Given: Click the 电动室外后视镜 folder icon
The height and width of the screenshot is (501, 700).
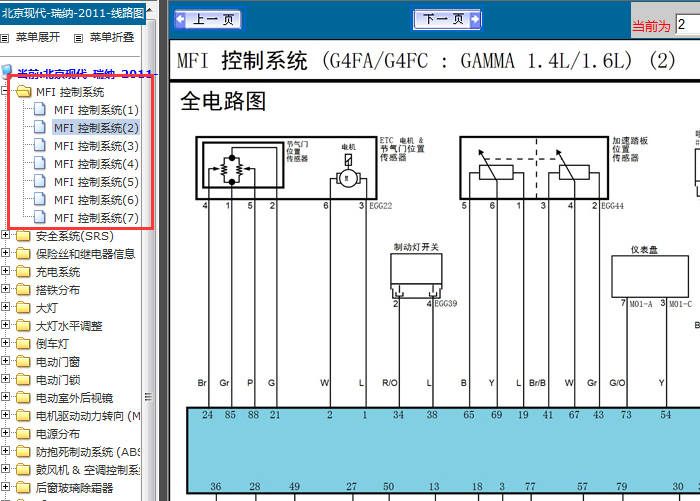Looking at the screenshot, I should (x=23, y=397).
